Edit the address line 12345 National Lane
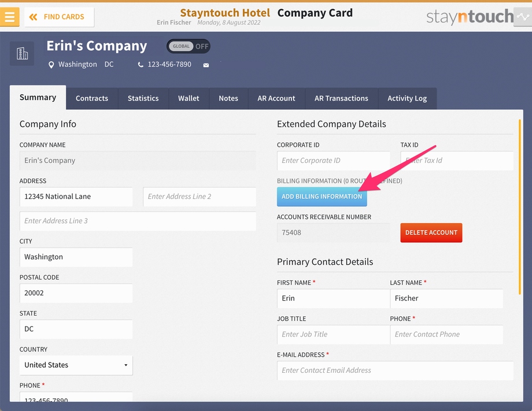The image size is (532, 411). click(76, 197)
